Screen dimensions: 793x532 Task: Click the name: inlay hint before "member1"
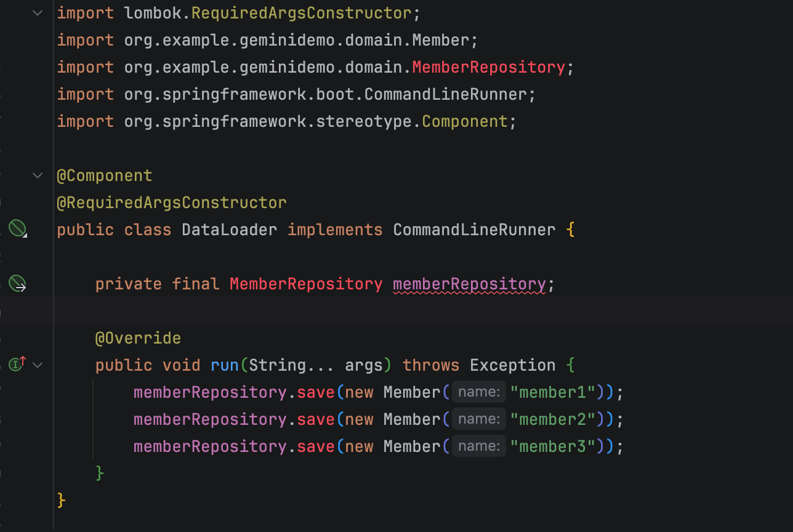click(479, 392)
